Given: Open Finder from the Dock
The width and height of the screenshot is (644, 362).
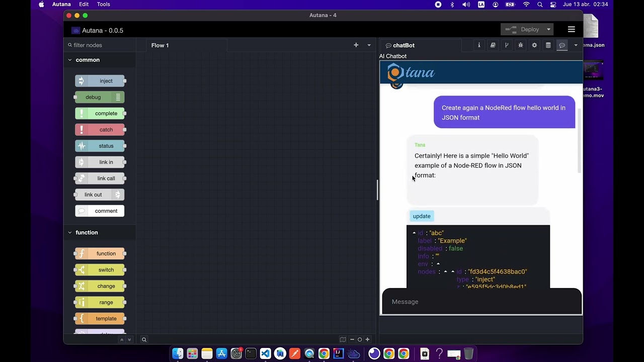Looking at the screenshot, I should tap(178, 354).
